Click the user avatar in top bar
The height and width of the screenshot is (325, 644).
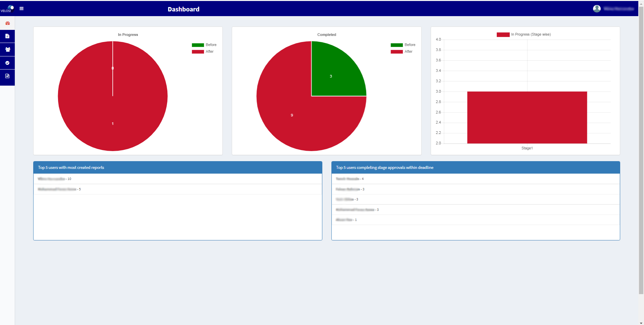point(597,9)
